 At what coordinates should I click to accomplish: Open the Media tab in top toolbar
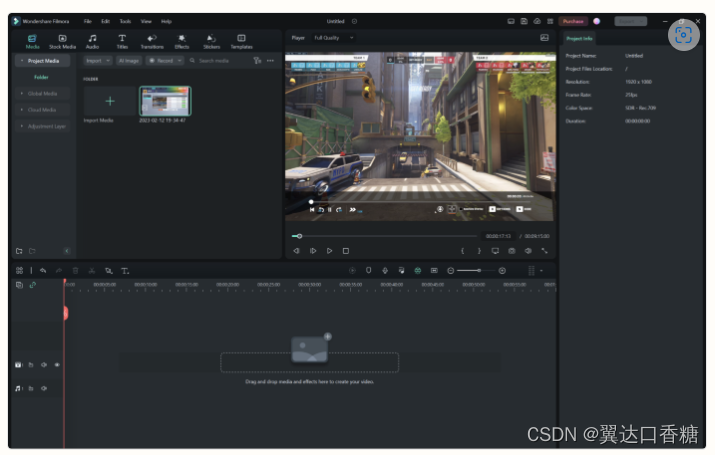point(32,41)
